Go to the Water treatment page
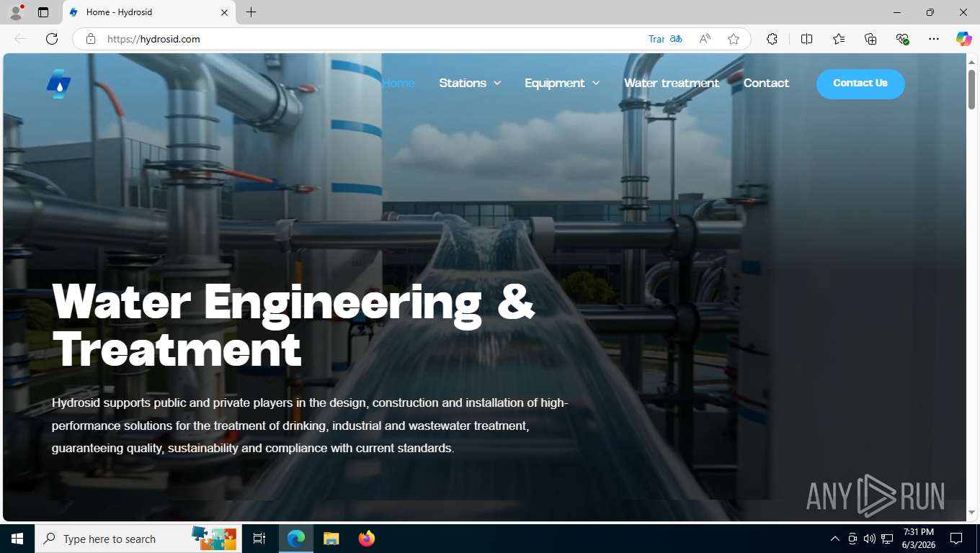The height and width of the screenshot is (553, 980). (672, 84)
